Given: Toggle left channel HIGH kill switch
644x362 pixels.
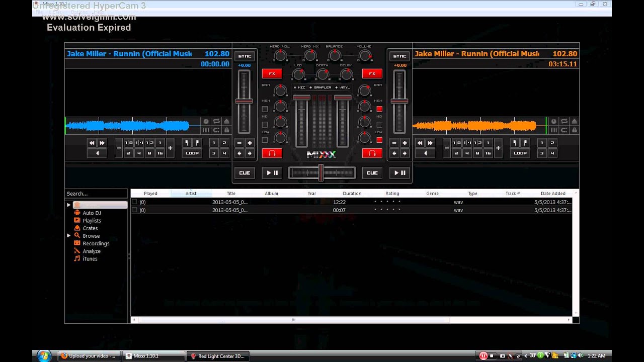Looking at the screenshot, I should click(x=265, y=109).
